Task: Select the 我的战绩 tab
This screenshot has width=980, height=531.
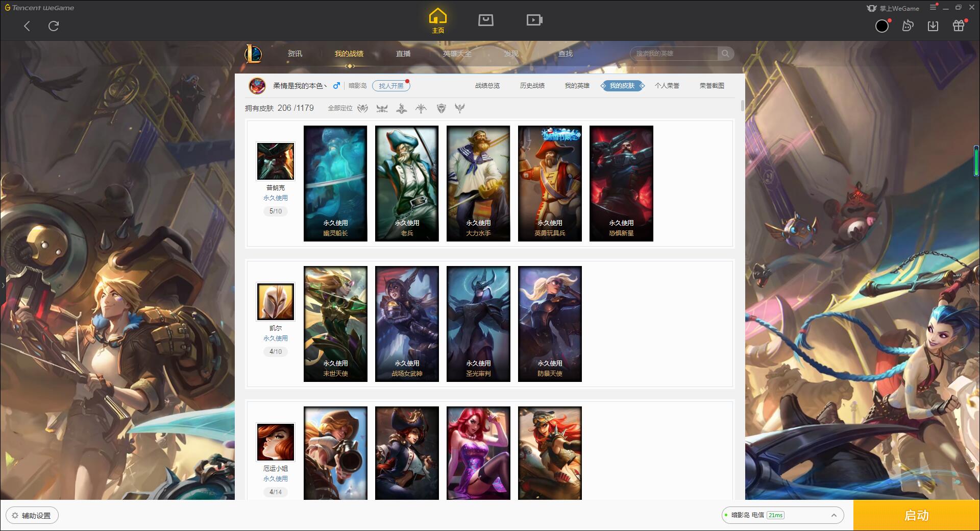Action: 349,54
